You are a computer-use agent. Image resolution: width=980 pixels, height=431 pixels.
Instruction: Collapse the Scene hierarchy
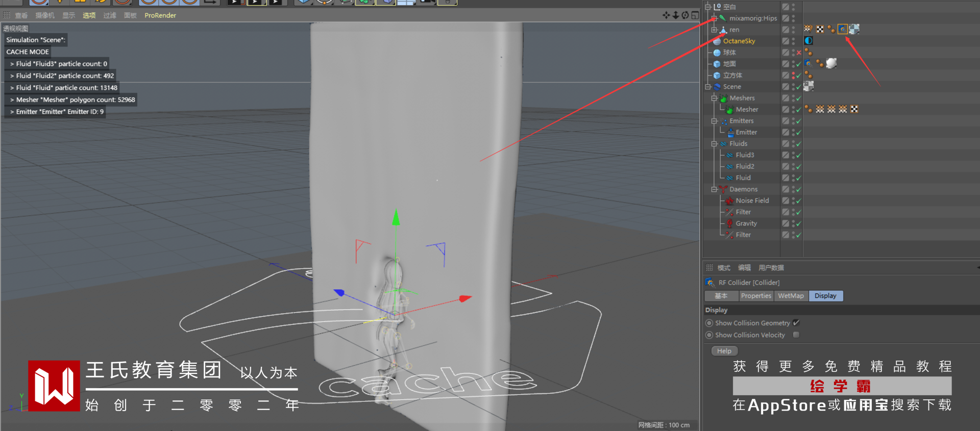(x=708, y=87)
